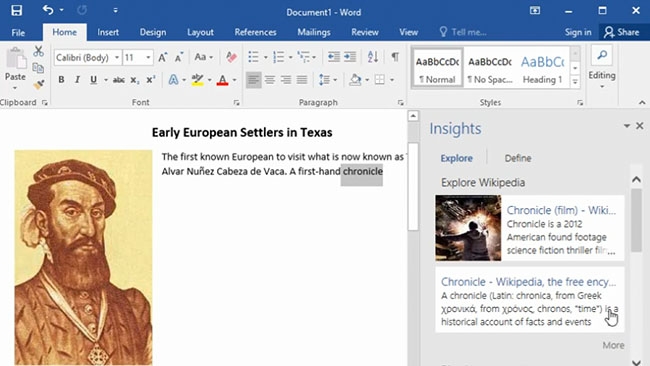Increase font size with Grow Font
This screenshot has width=650, height=366.
tap(162, 58)
